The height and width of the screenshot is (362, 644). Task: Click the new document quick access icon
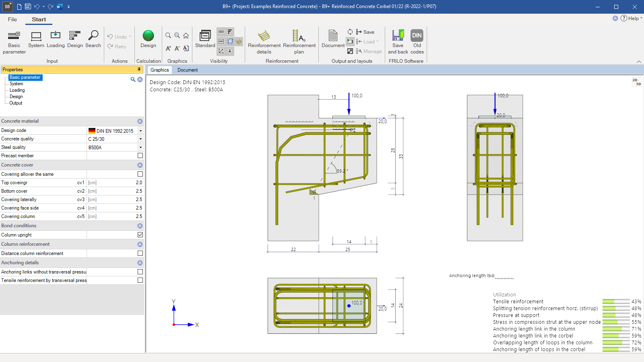[19, 6]
